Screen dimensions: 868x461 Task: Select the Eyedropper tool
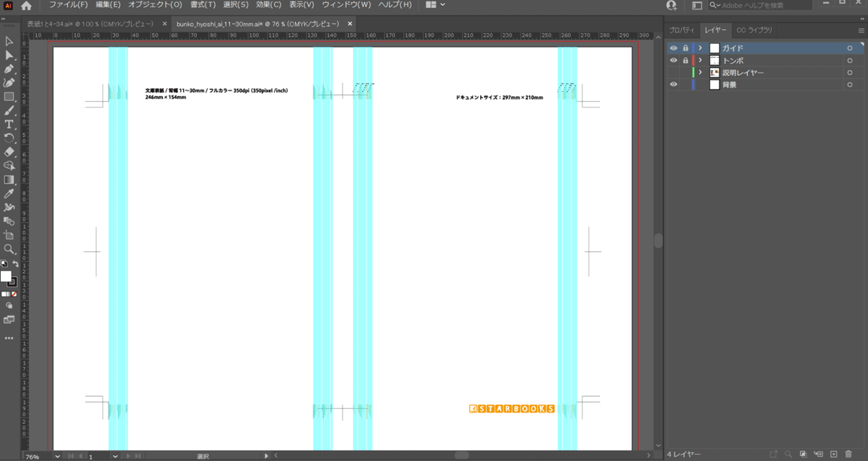click(x=9, y=193)
